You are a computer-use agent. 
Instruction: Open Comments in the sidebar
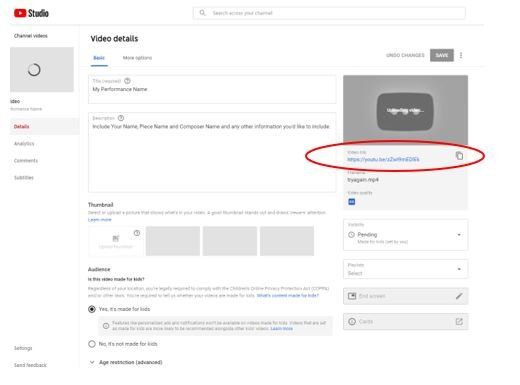(26, 161)
